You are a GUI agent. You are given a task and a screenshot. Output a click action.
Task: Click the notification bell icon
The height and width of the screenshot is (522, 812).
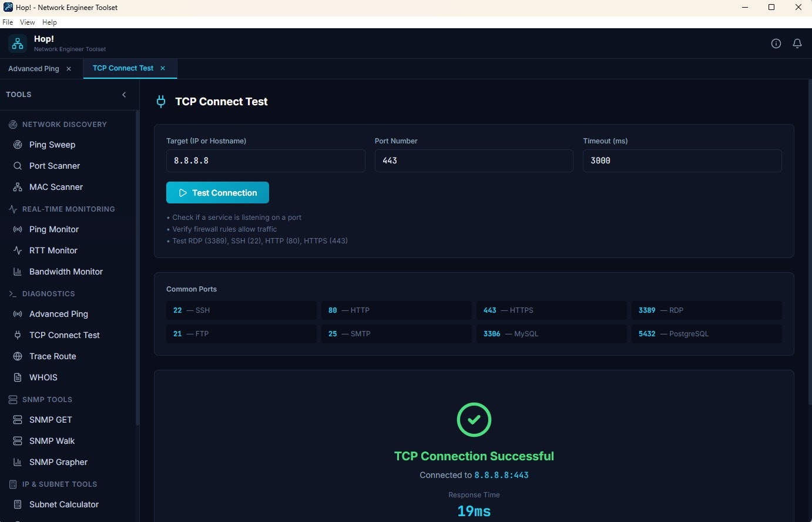coord(797,43)
